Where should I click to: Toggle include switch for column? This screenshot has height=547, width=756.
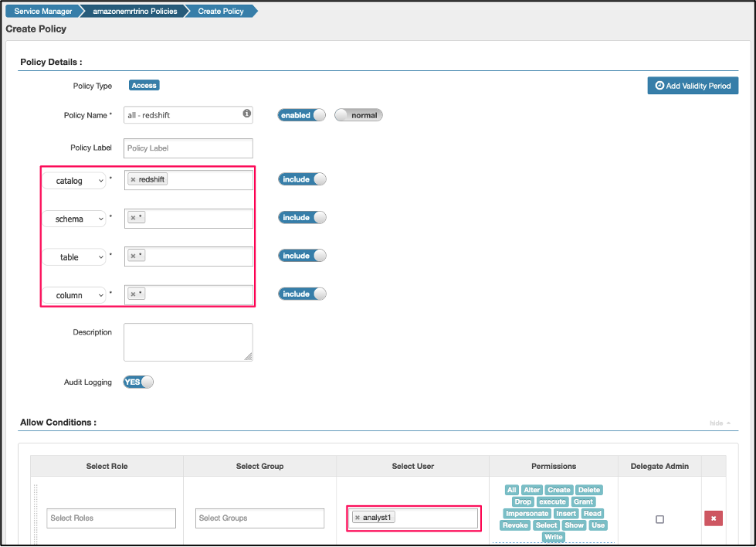[x=302, y=294]
